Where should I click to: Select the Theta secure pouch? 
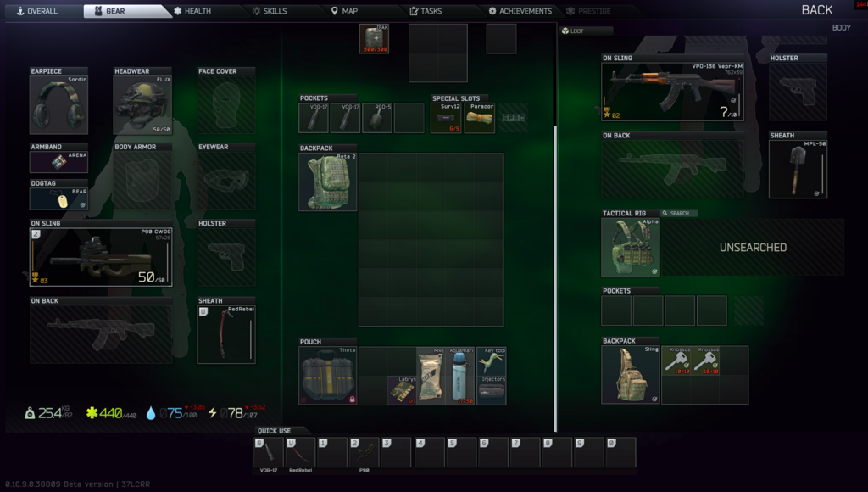[x=328, y=376]
